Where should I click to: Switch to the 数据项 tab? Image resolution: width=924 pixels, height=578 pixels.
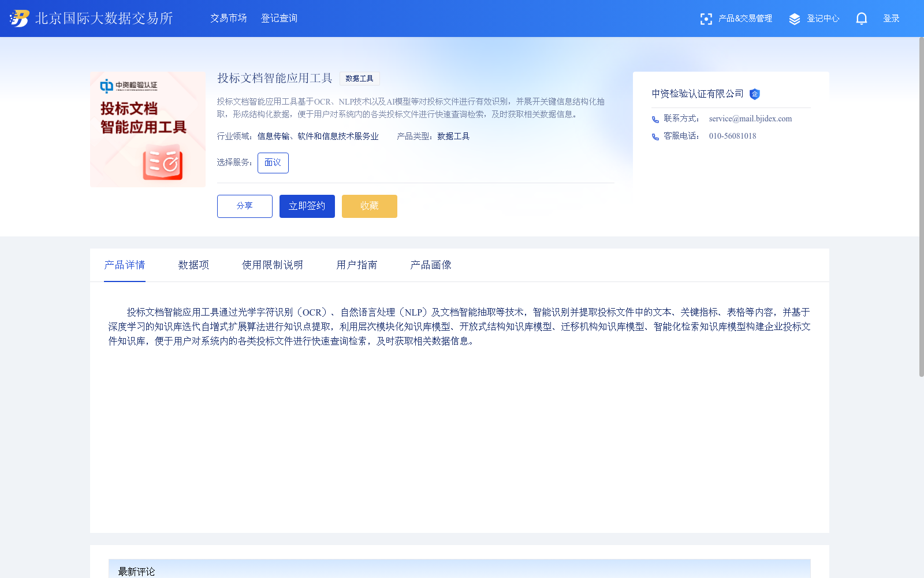coord(193,265)
